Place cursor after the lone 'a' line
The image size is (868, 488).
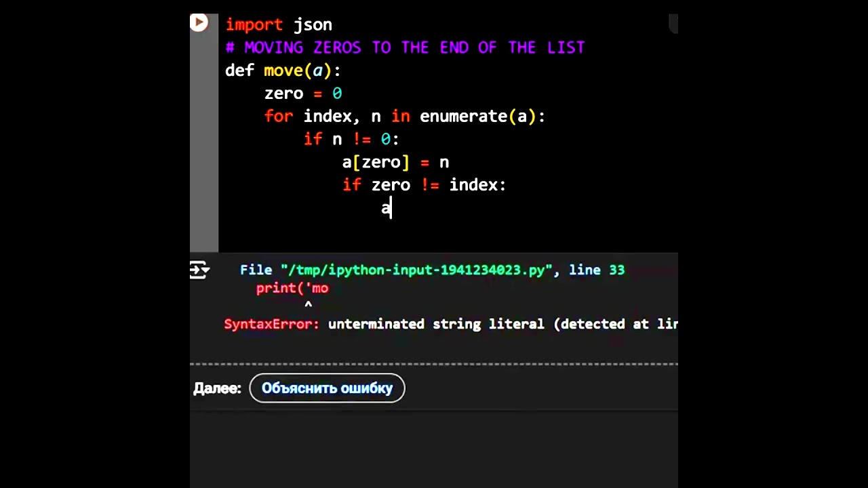pyautogui.click(x=391, y=208)
